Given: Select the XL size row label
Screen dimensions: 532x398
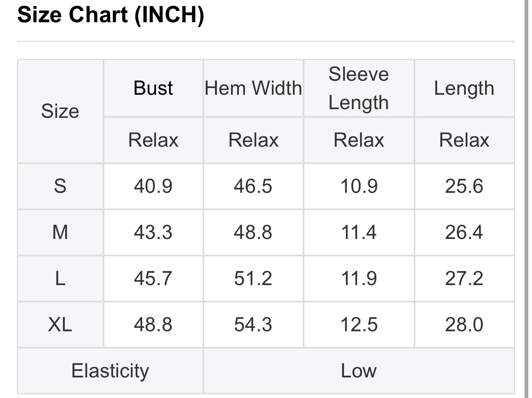Looking at the screenshot, I should [x=60, y=325].
